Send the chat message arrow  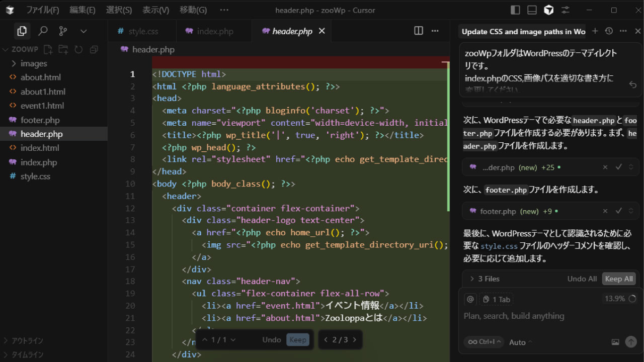point(631,342)
